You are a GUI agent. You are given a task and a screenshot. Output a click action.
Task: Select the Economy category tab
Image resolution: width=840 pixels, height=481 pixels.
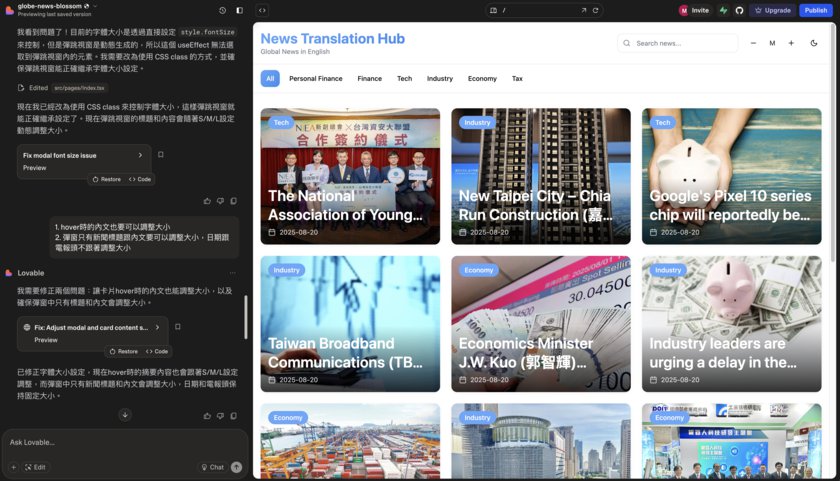point(482,78)
